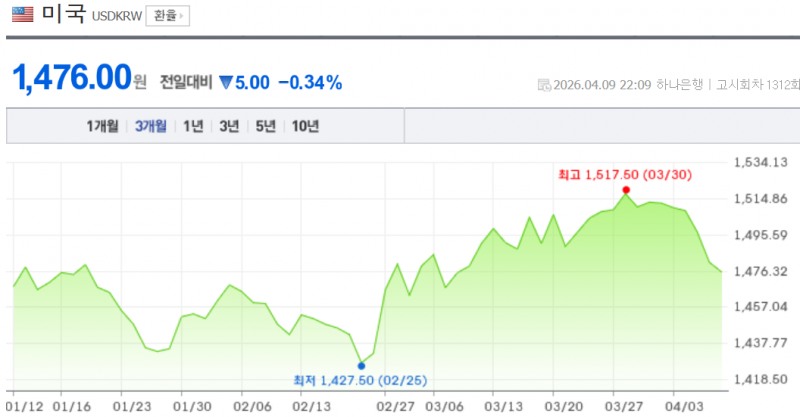Switch the chart to 3년

pos(229,126)
